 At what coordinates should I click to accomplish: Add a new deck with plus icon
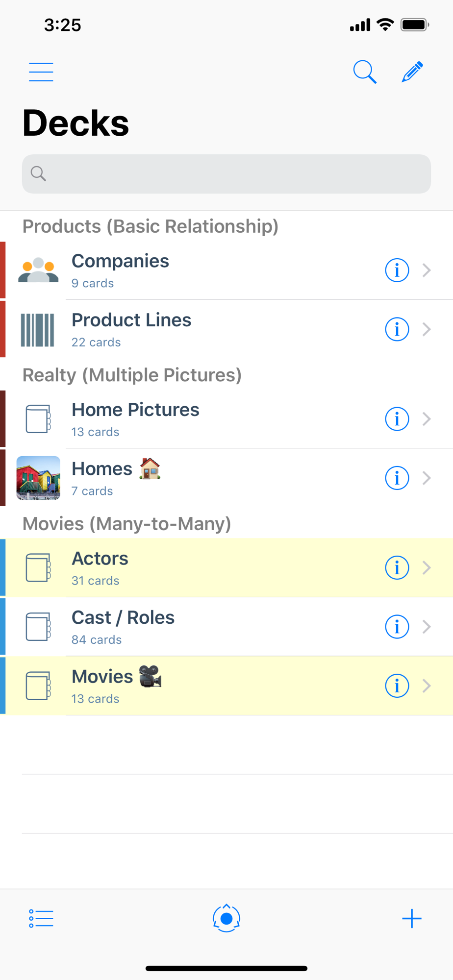[x=412, y=918]
